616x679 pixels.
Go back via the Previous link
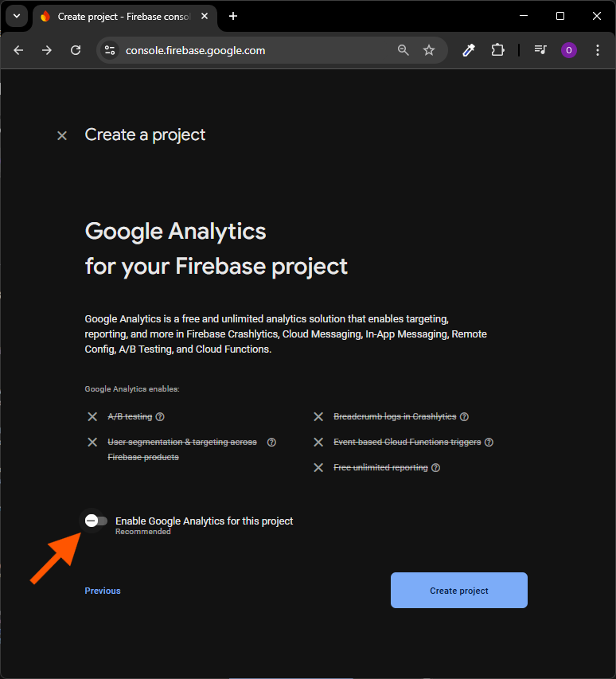click(x=103, y=591)
